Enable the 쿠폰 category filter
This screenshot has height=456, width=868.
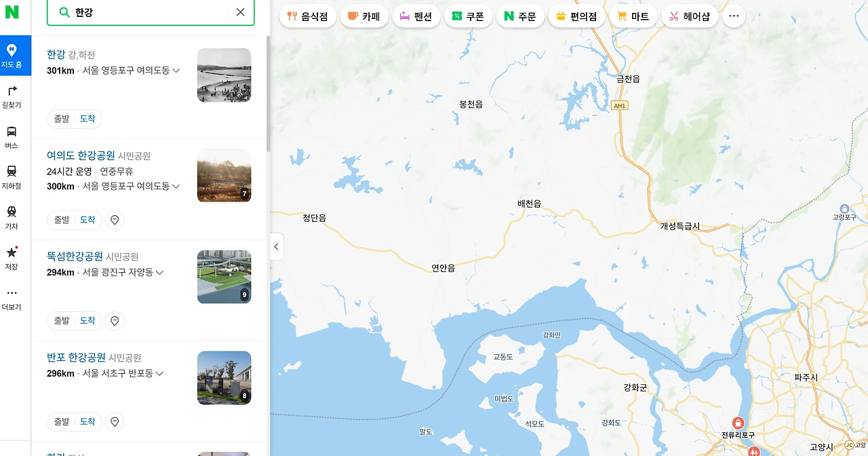pos(468,16)
